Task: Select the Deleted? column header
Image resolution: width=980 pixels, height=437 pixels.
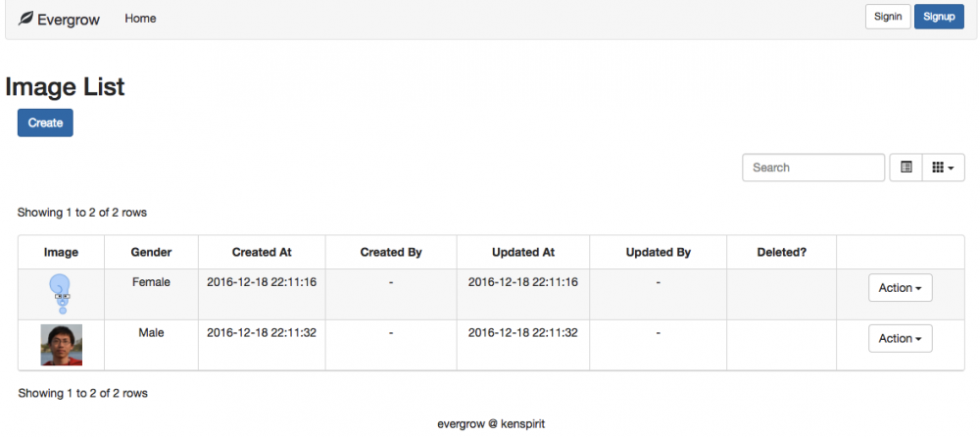Action: click(x=782, y=252)
